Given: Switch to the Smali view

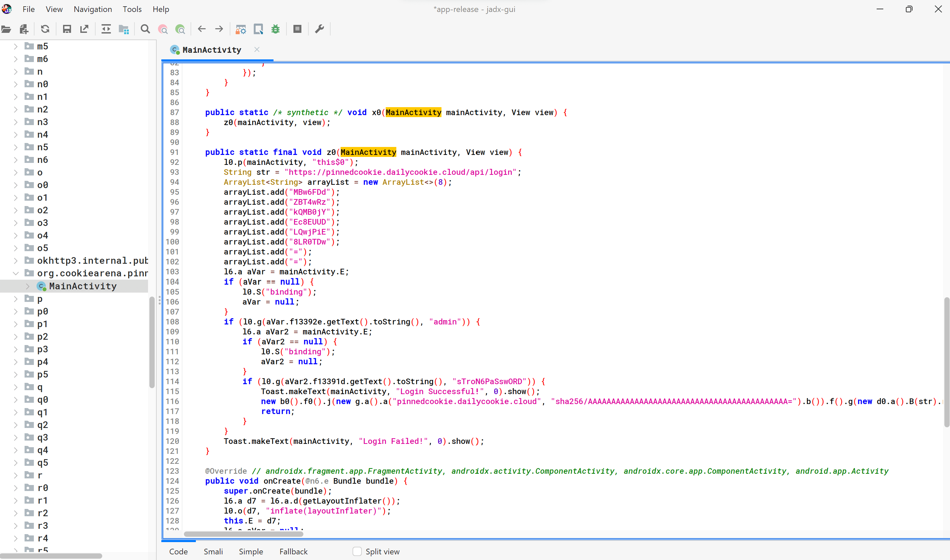Looking at the screenshot, I should click(213, 551).
